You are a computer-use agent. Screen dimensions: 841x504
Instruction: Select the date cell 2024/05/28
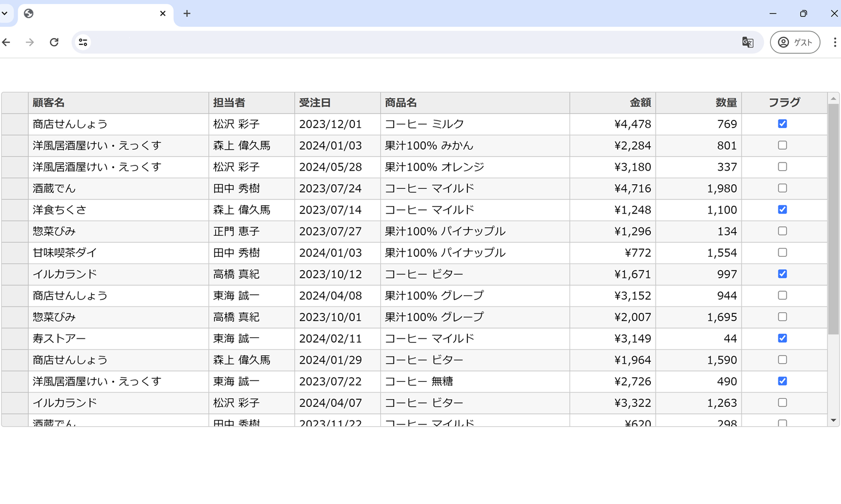click(337, 167)
